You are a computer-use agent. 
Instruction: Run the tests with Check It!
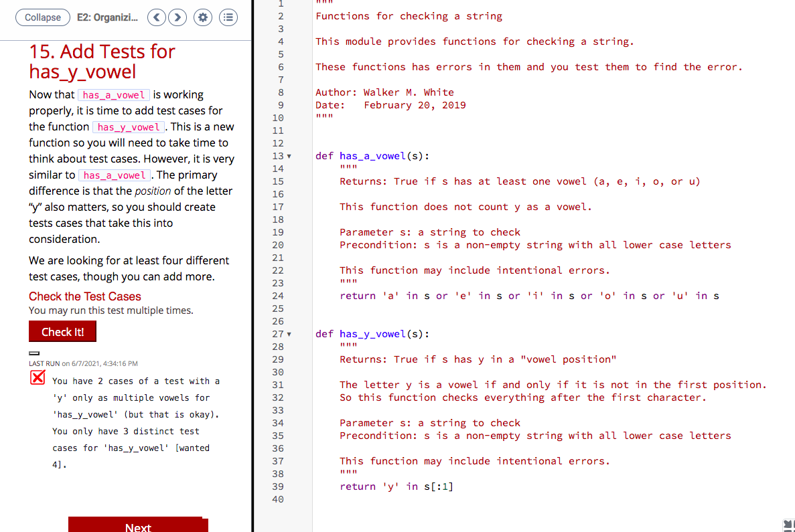62,331
